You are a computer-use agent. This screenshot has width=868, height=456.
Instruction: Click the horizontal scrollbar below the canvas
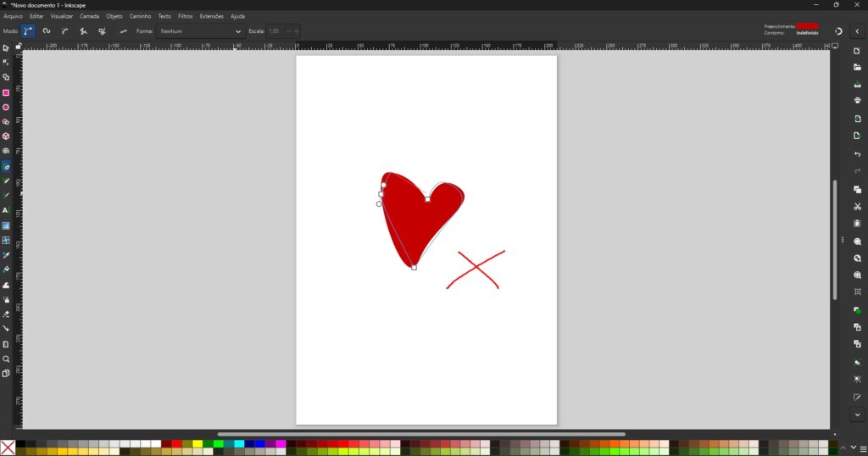pos(420,435)
